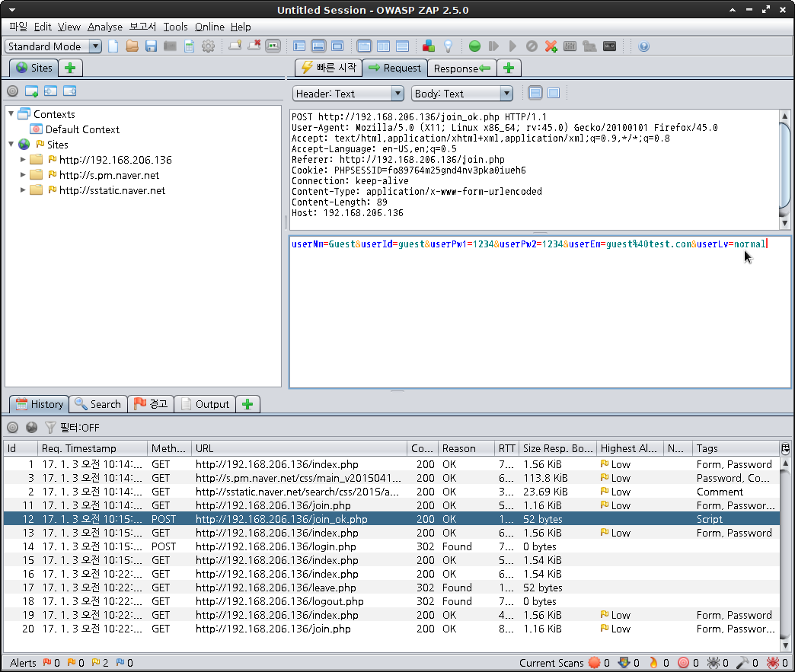The height and width of the screenshot is (672, 795).
Task: Click the forced user mode lock icon
Action: [589, 46]
